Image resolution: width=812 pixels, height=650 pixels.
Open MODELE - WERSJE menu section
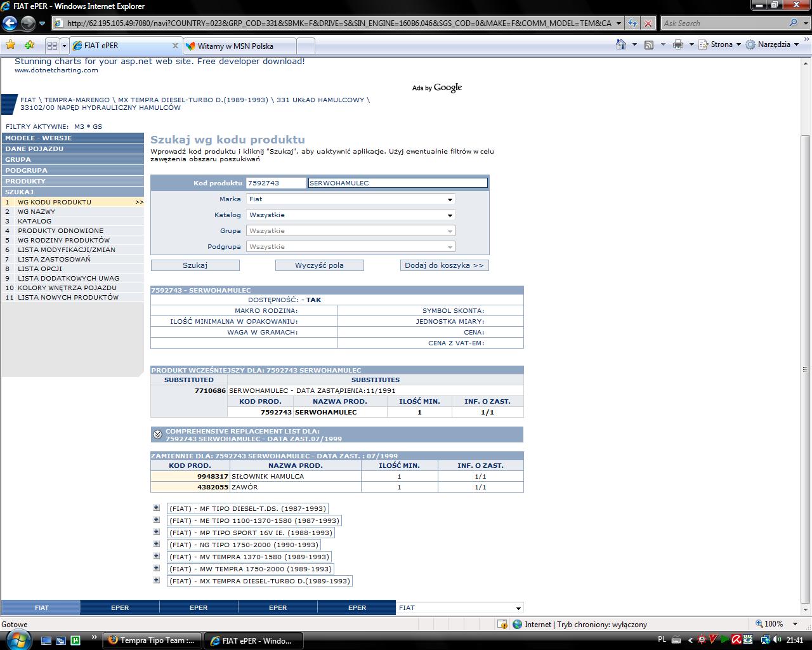(x=73, y=138)
